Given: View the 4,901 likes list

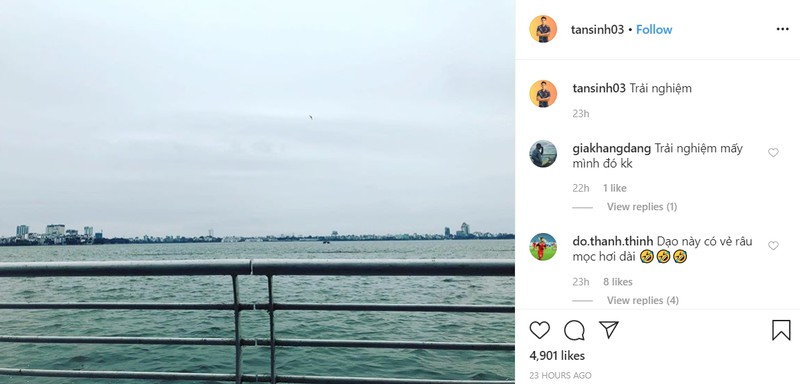Looking at the screenshot, I should click(557, 355).
